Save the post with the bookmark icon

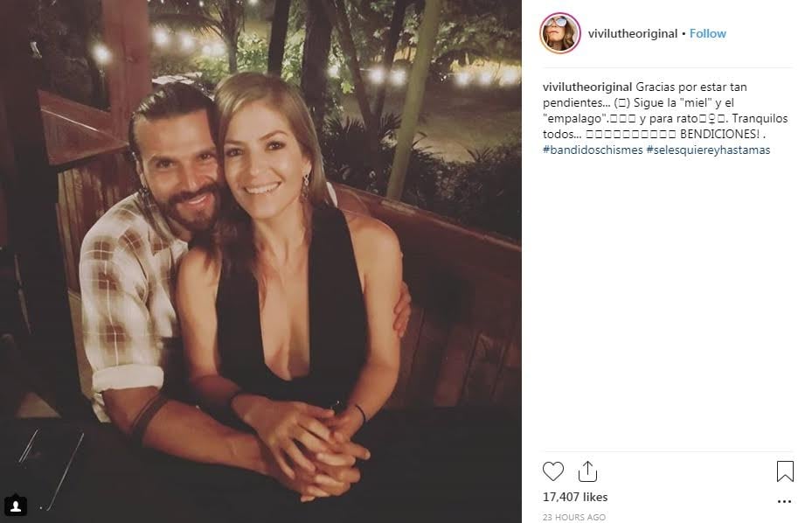(785, 471)
